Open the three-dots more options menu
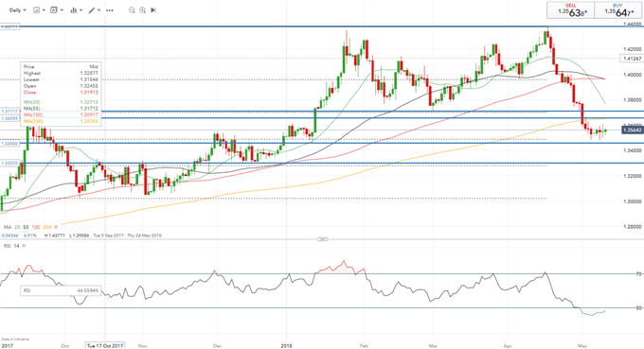 coord(110,10)
